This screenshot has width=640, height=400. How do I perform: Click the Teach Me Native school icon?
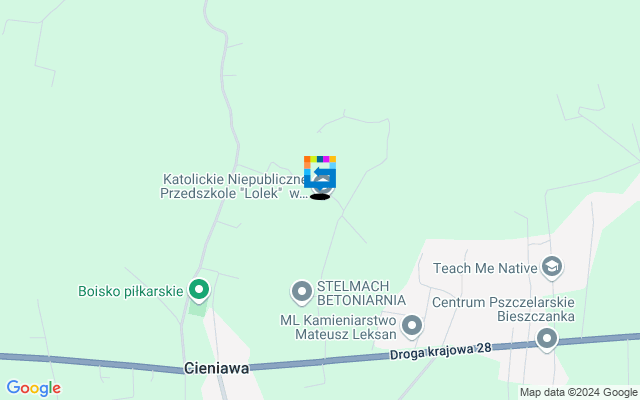coord(552,267)
